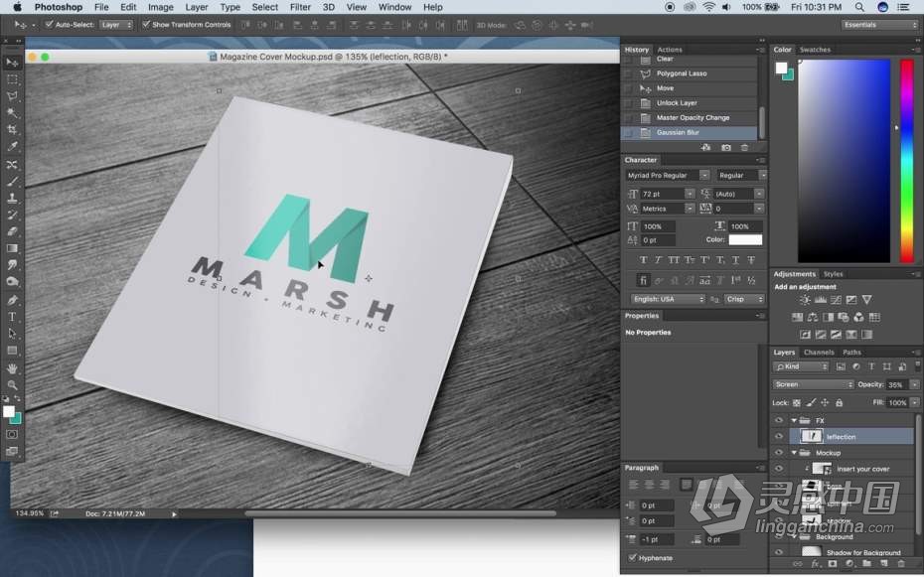Open the Layer menu
The height and width of the screenshot is (577, 924).
[197, 7]
